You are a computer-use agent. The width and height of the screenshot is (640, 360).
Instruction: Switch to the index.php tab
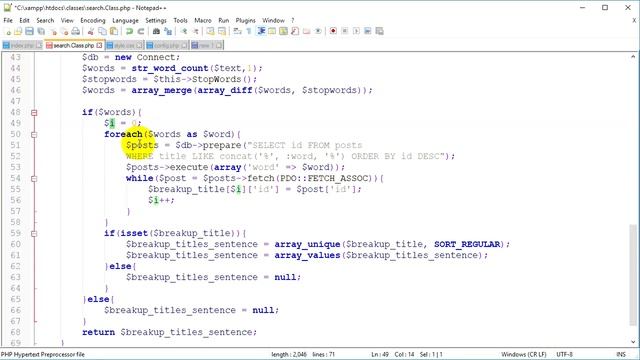(22, 45)
